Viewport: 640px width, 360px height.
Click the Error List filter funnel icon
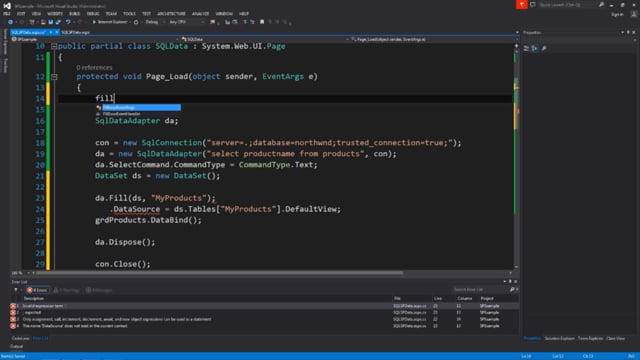click(x=16, y=290)
